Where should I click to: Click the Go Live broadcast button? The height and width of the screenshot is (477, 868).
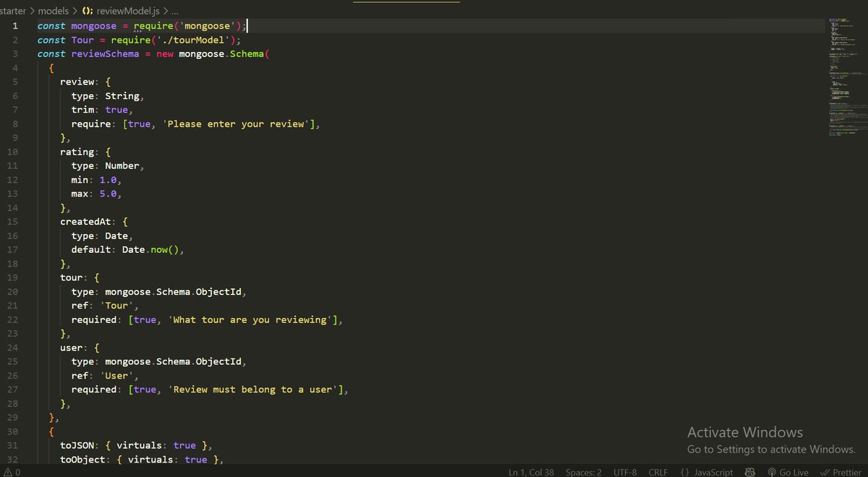(x=788, y=472)
